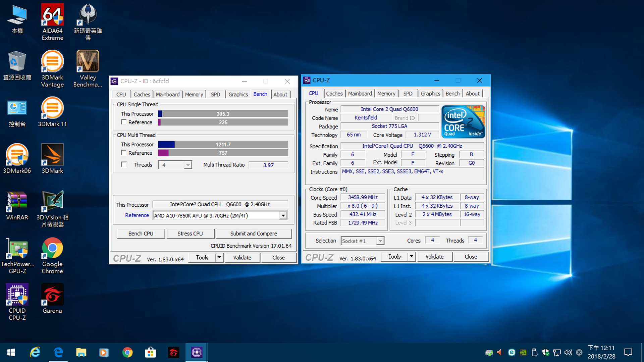644x362 pixels.
Task: Open WinRAR desktop icon
Action: 17,205
